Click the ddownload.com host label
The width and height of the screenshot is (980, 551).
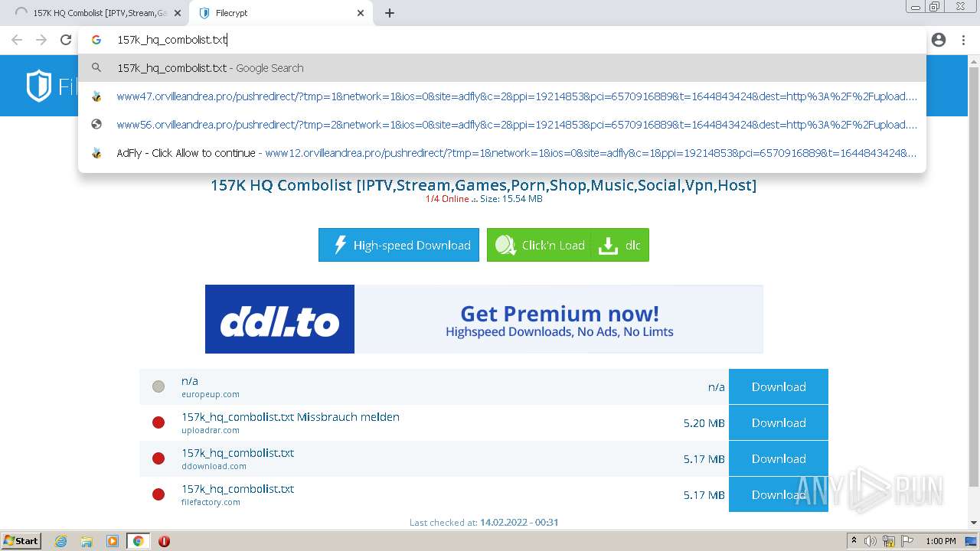(214, 466)
